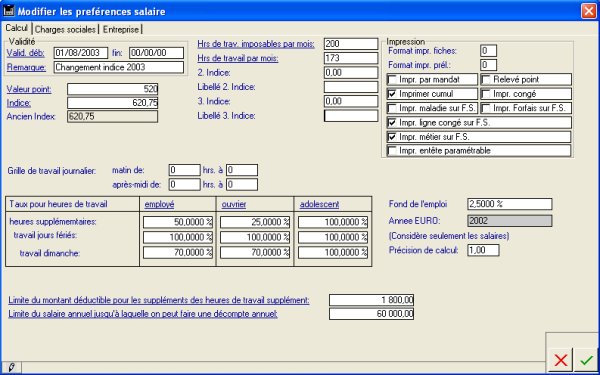Image resolution: width=600 pixels, height=375 pixels.
Task: Click adolescent travail jours fériés field
Action: 333,237
